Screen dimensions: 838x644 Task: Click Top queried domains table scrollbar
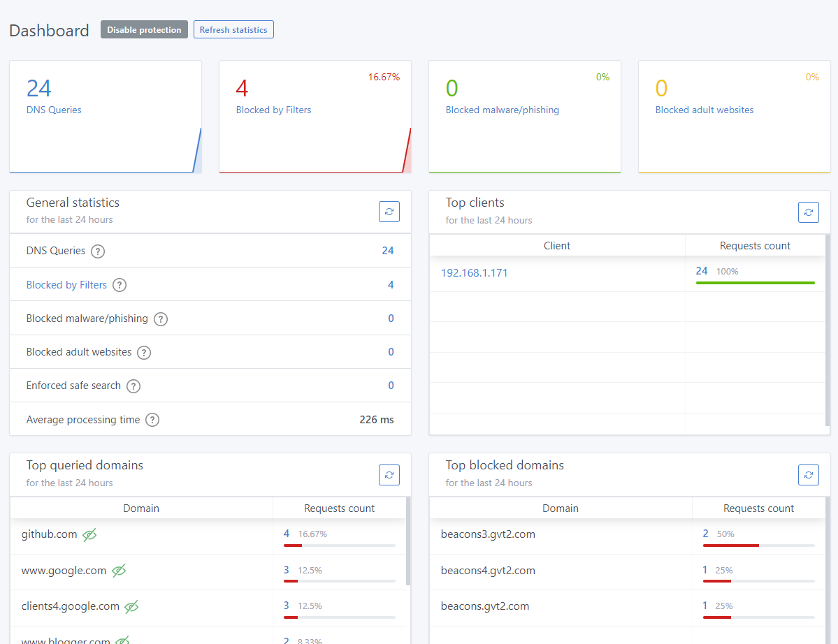[x=408, y=541]
